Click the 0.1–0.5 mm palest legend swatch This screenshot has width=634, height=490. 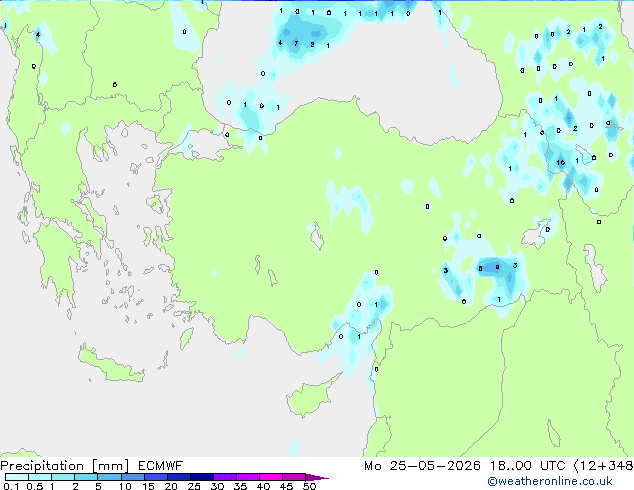17,477
